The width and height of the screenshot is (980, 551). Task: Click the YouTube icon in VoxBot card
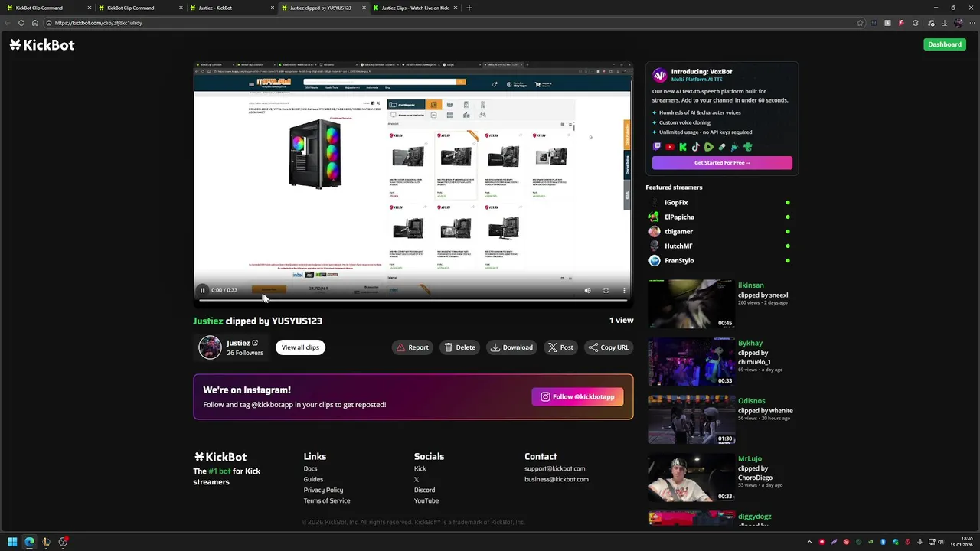(x=670, y=147)
